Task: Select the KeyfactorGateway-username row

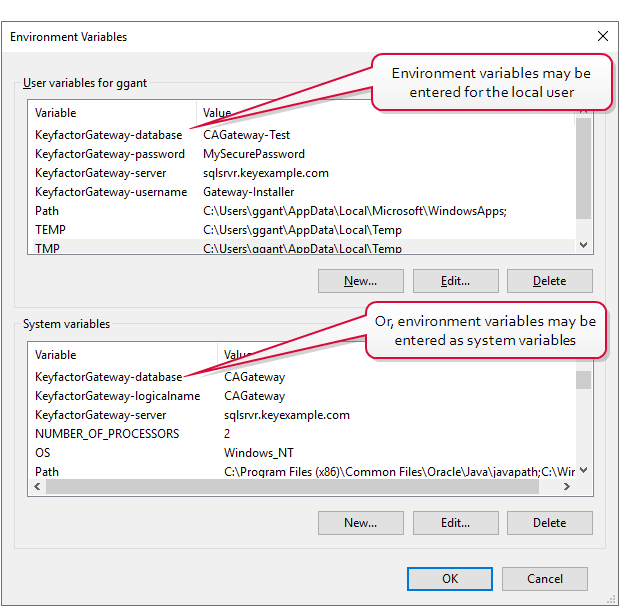Action: click(110, 192)
